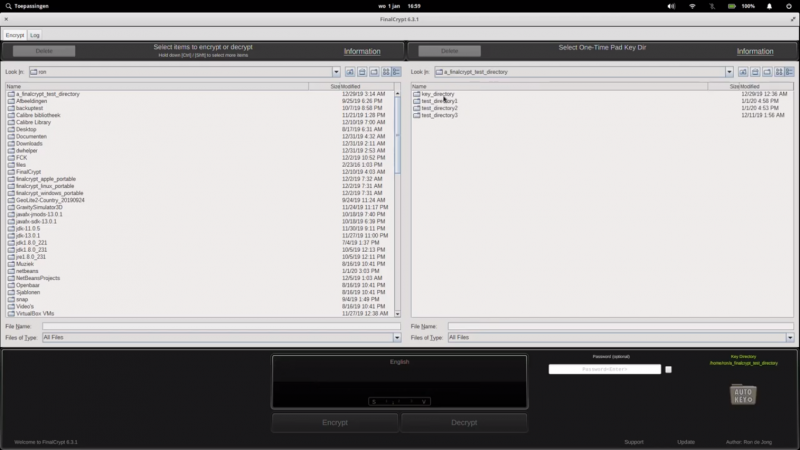Select test_directory1 in key panel
This screenshot has width=800, height=450.
click(439, 101)
